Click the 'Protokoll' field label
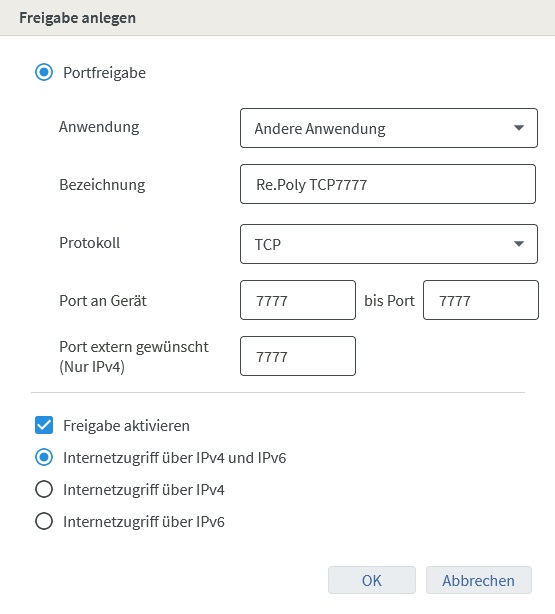Screen dimensions: 555x614 click(90, 243)
